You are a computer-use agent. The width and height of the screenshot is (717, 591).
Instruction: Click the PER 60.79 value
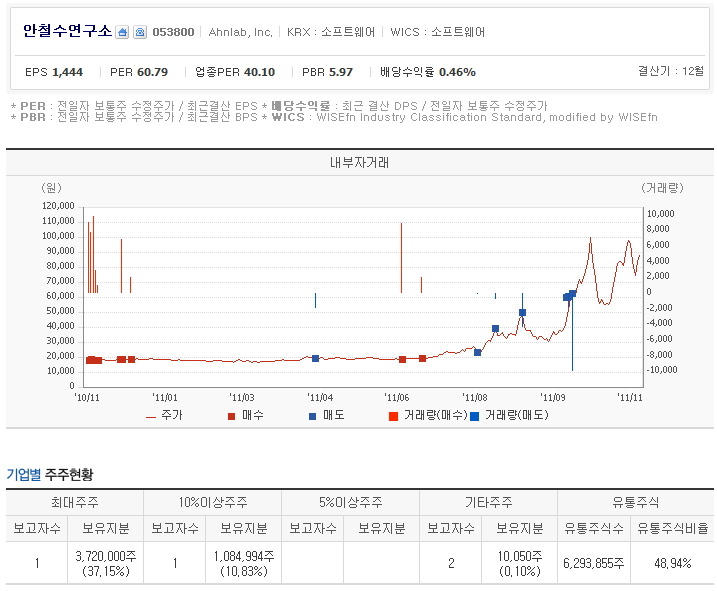[x=139, y=72]
